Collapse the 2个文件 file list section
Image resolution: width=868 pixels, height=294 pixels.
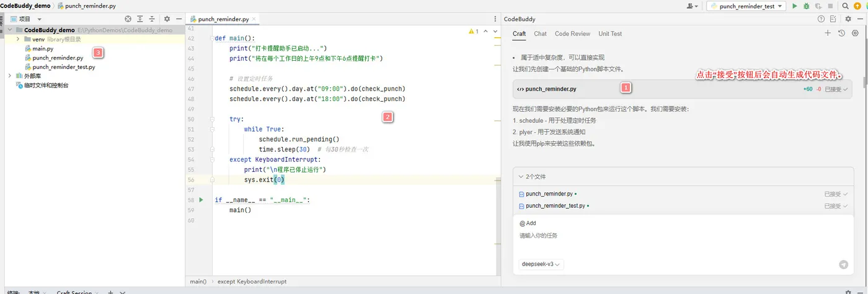coord(521,177)
